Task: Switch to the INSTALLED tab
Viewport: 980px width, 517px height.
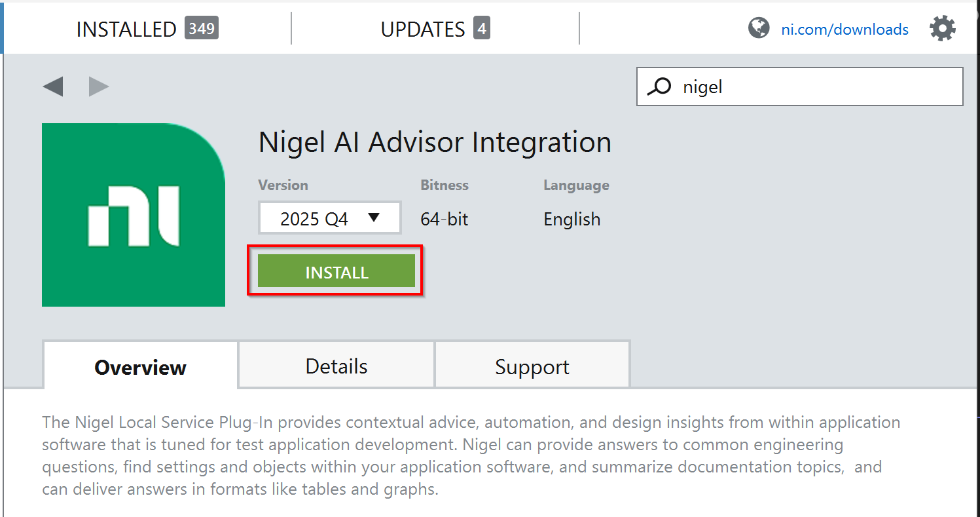Action: coord(126,29)
